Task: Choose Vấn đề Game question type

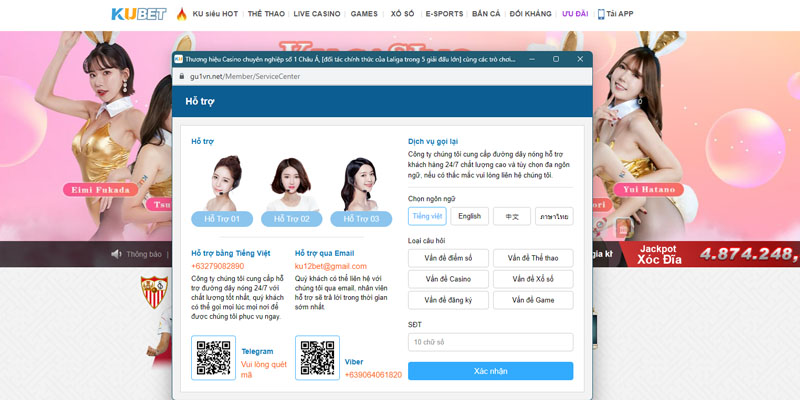Action: [533, 300]
